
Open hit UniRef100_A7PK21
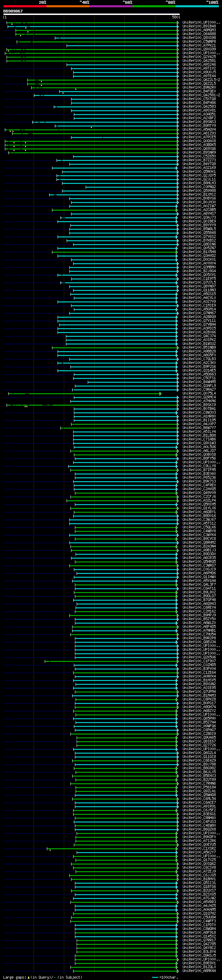click(x=199, y=46)
